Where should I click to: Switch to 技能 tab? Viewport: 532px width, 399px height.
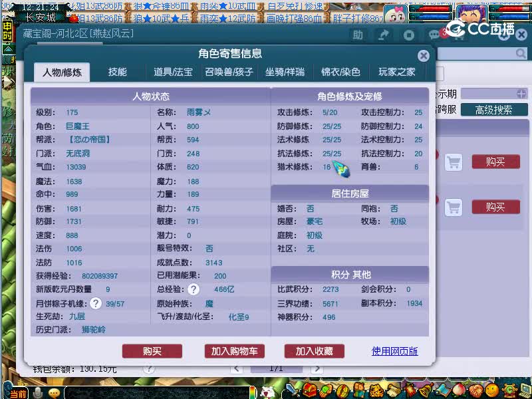click(118, 72)
